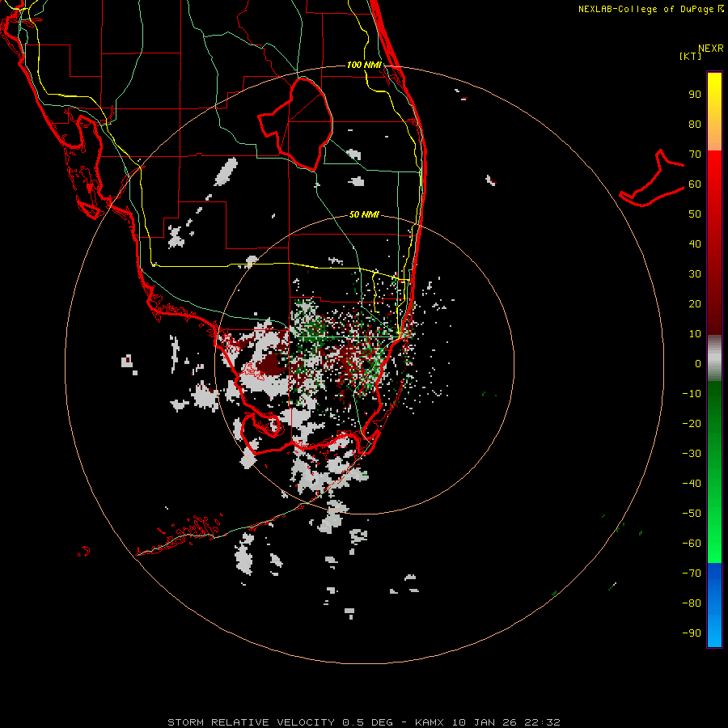The image size is (728, 728).
Task: Click the 22:32 timestamp text
Action: pyautogui.click(x=542, y=722)
